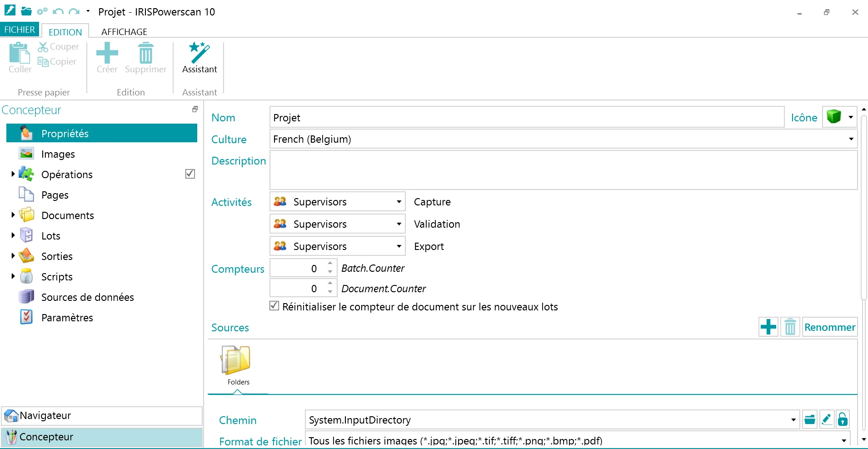Select the Concepteur bottom panel tab
This screenshot has width=868, height=449.
pos(102,437)
